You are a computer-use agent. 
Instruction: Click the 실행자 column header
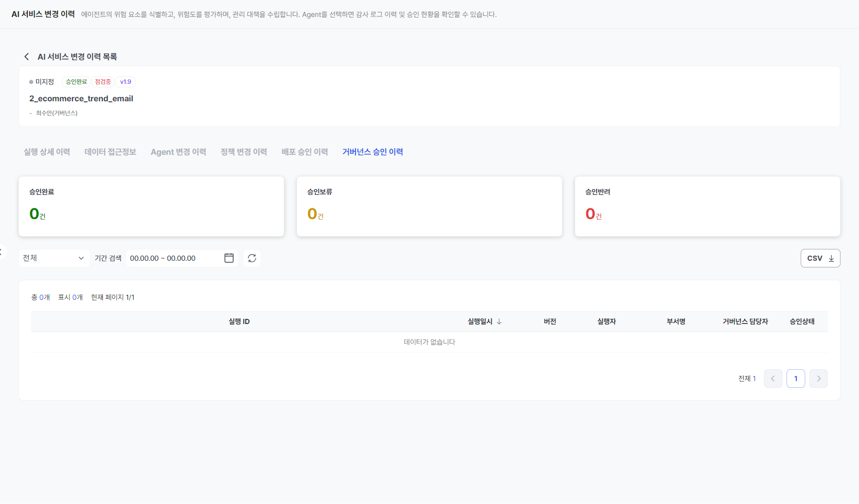[606, 321]
